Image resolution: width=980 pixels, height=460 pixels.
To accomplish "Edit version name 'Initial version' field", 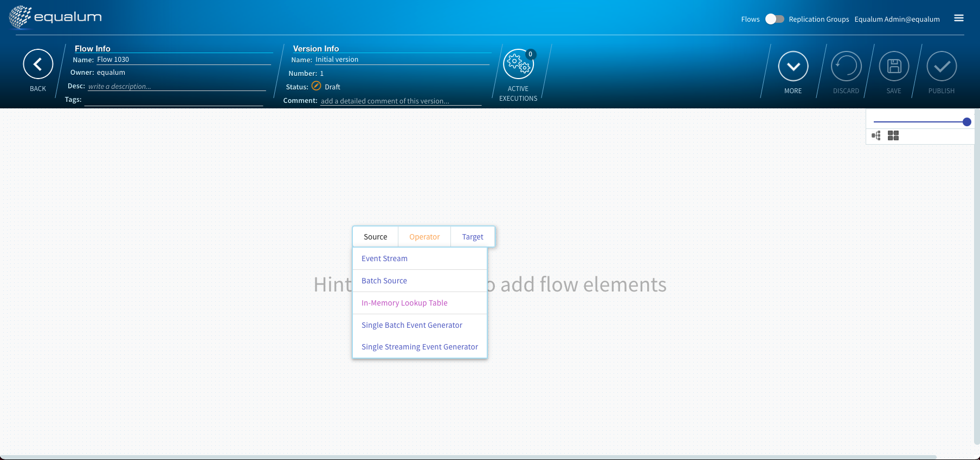I will coord(402,60).
